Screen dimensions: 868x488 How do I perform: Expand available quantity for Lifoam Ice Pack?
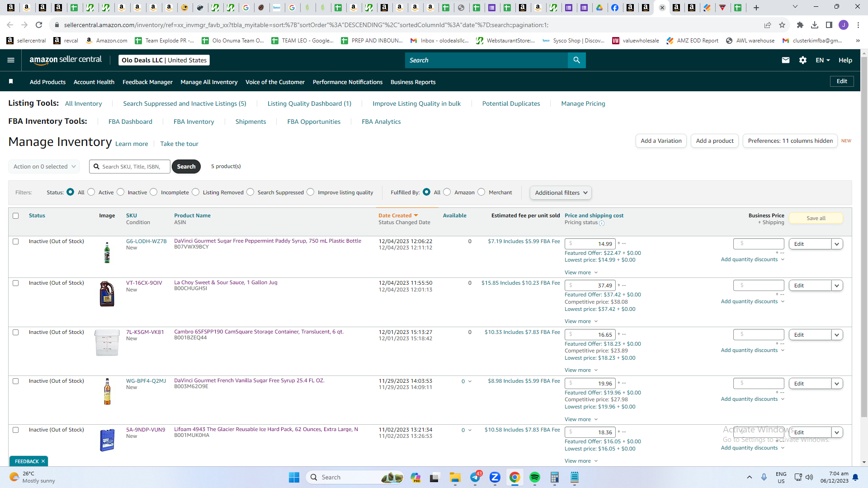(467, 430)
